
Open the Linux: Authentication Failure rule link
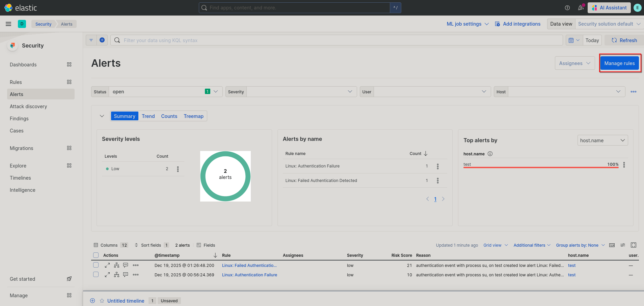[249, 275]
